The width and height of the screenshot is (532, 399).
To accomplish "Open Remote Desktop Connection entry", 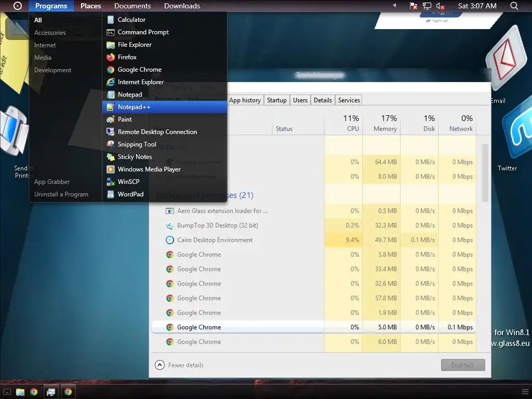I will (164, 132).
